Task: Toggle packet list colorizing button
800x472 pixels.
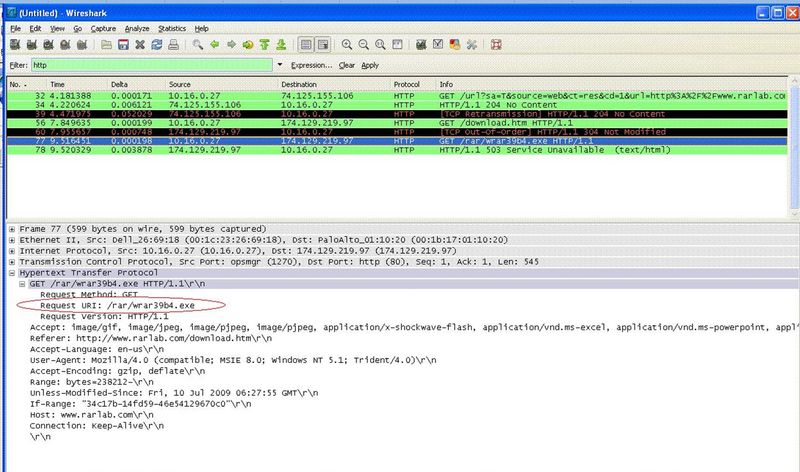Action: point(306,45)
